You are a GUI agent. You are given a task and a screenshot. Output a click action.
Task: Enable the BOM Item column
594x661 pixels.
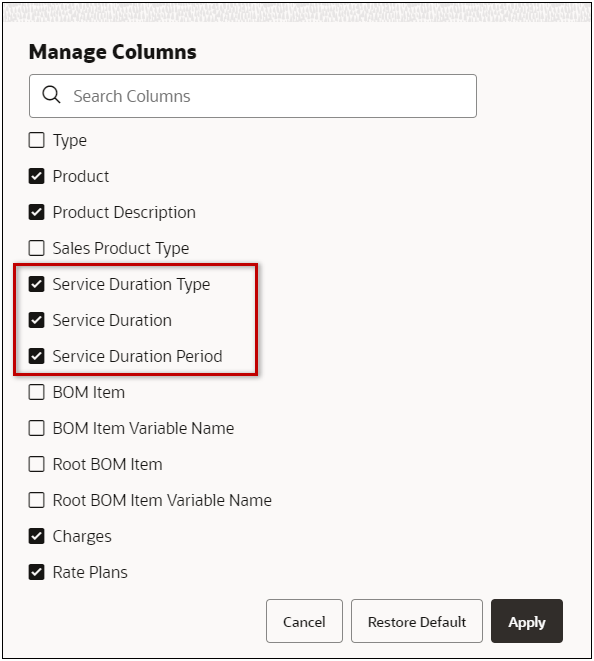(x=37, y=392)
